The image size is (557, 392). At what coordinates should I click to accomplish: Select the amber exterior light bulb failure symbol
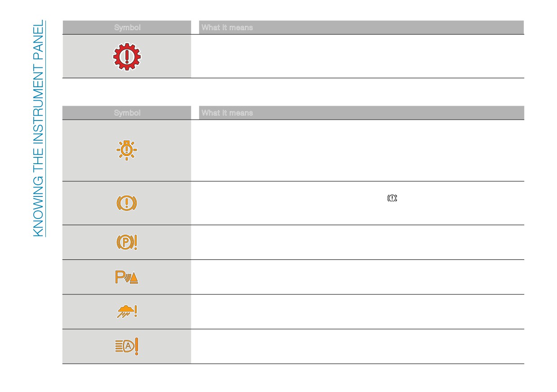coord(127,150)
